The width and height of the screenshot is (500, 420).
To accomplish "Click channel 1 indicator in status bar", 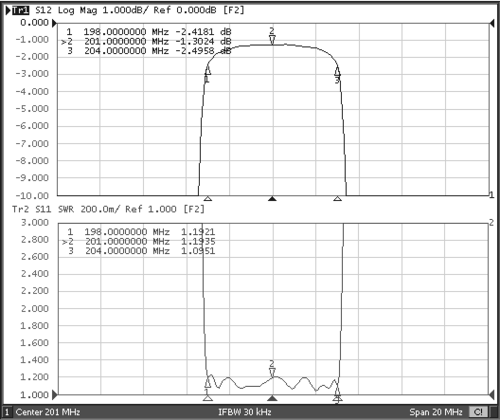I will click(x=7, y=412).
